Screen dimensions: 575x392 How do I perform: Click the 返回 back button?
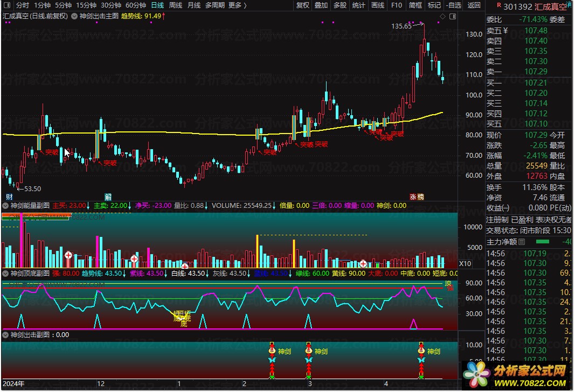(474, 5)
